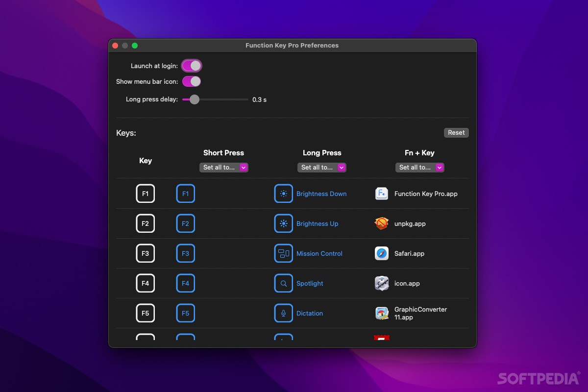The width and height of the screenshot is (588, 392).
Task: Click the Function Key Pro.app icon
Action: 381,194
